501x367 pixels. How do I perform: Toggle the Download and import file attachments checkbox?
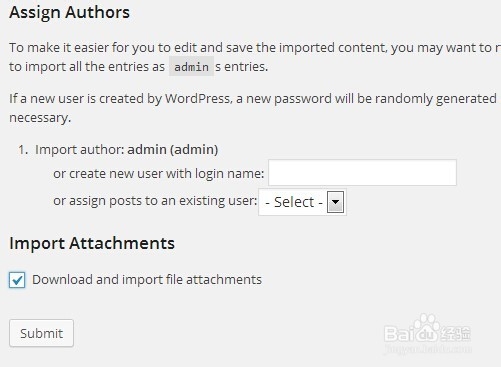(17, 280)
